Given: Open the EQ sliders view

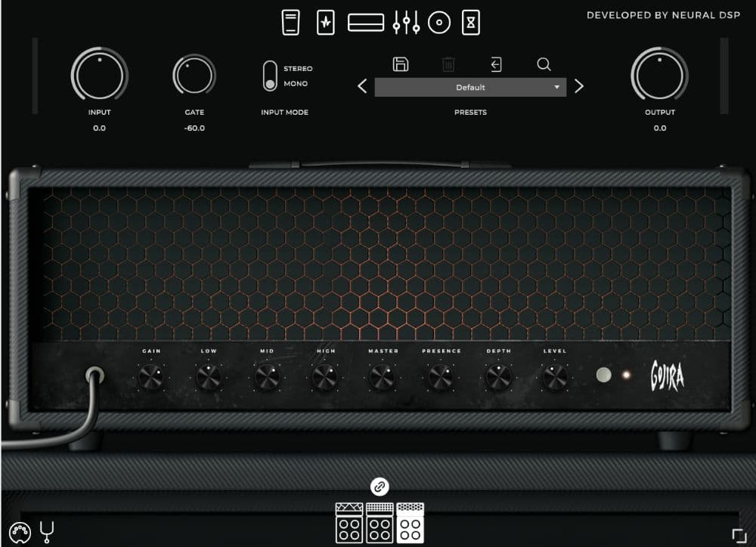Looking at the screenshot, I should coord(407,20).
